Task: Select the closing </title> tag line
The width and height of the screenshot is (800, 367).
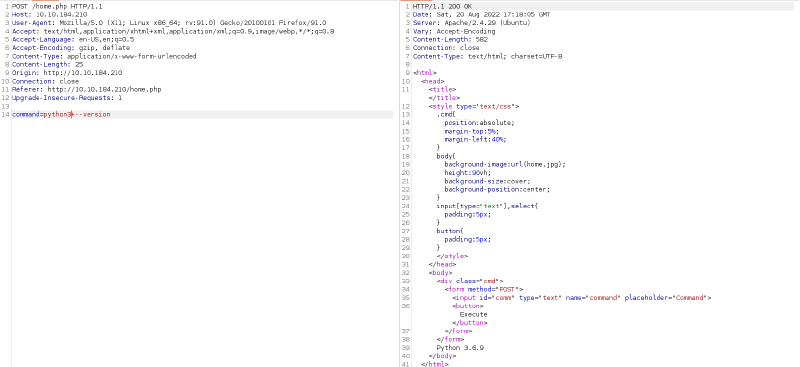Action: click(444, 97)
